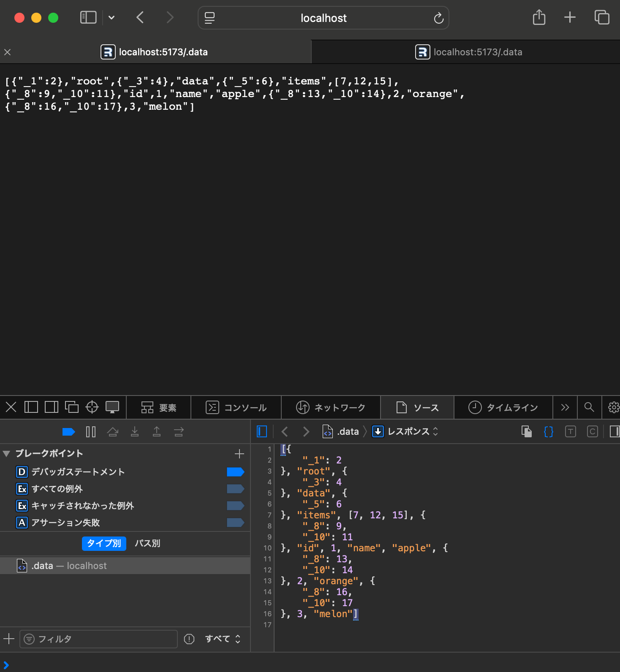Step next in debugger
620x672 pixels.
tap(179, 431)
